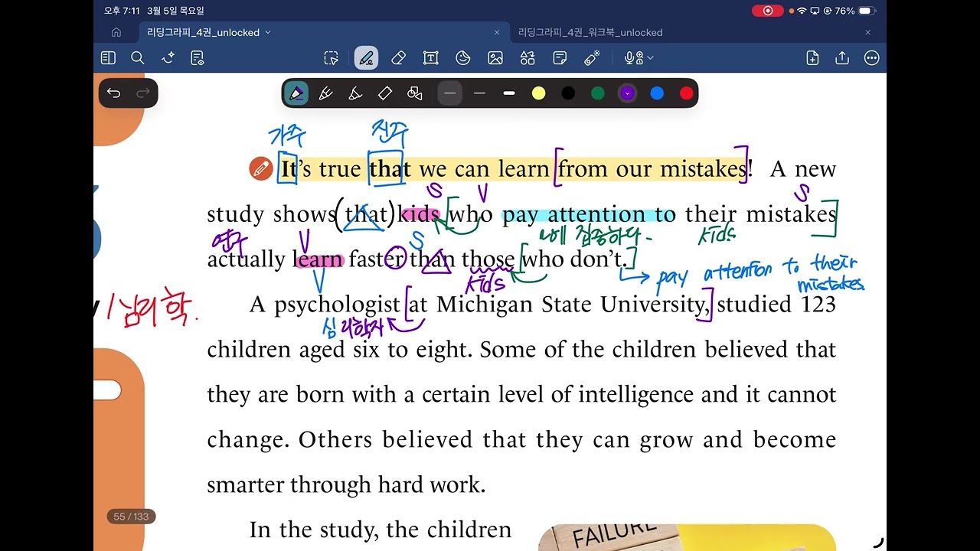Screen dimensions: 980x551
Task: Add a new page with the page-plus icon
Action: [813, 58]
